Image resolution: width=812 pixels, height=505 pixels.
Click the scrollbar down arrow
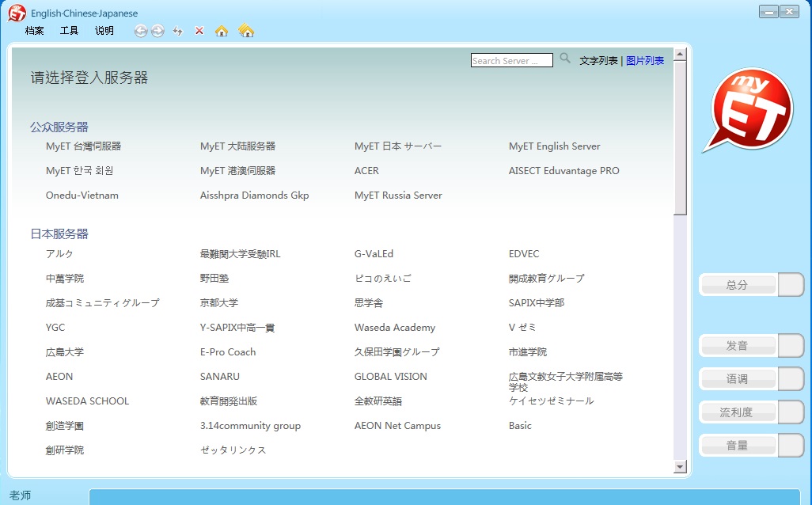click(x=681, y=467)
